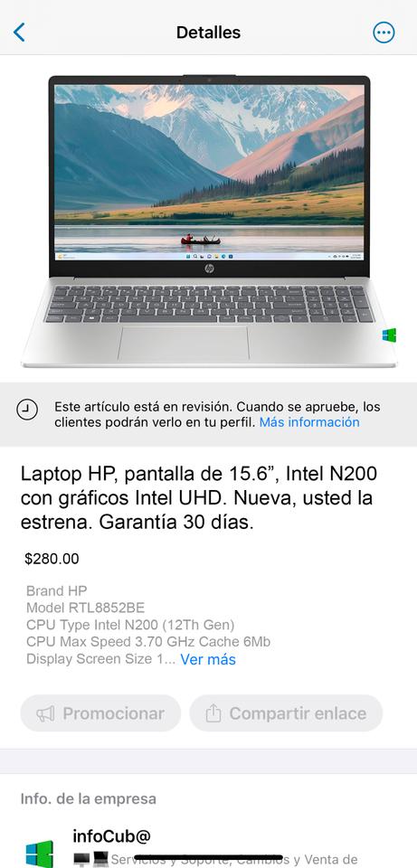
Task: Tap the Windows logo watermark on product photo
Action: tap(389, 335)
